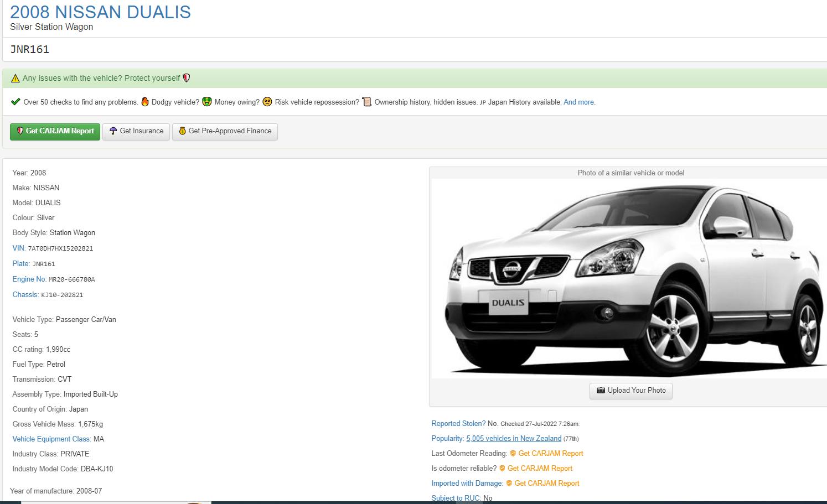Click the fire icon beside 'Dodgy vehicle?'
Screen dimensions: 827x504
pos(145,102)
